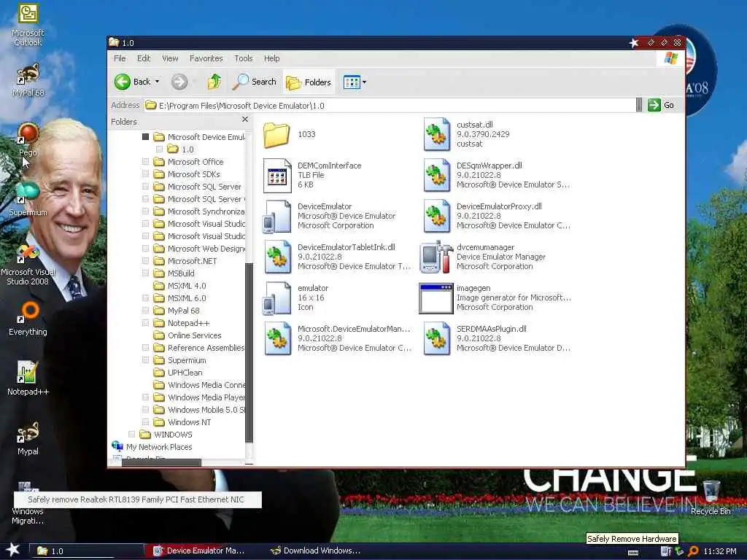Open the File menu
747x560 pixels.
[x=120, y=58]
